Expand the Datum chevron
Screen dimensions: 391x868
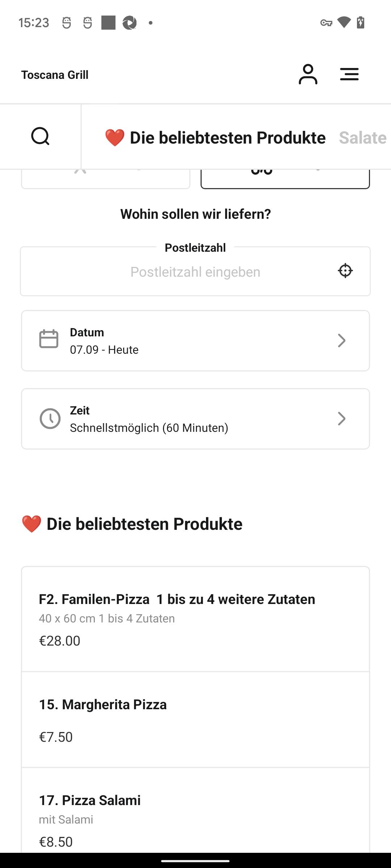click(x=341, y=341)
